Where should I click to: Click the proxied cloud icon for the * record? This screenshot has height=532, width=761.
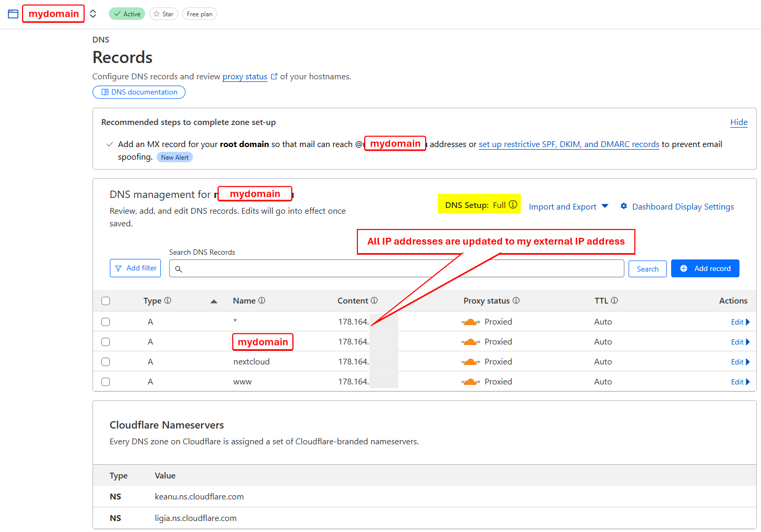(470, 322)
